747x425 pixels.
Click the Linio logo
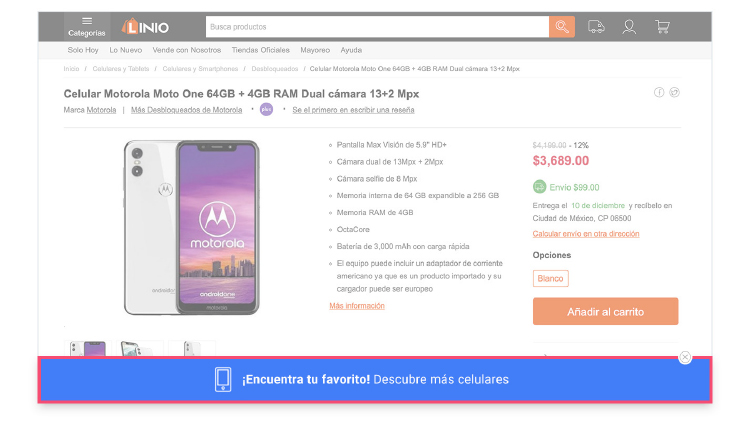tap(145, 26)
